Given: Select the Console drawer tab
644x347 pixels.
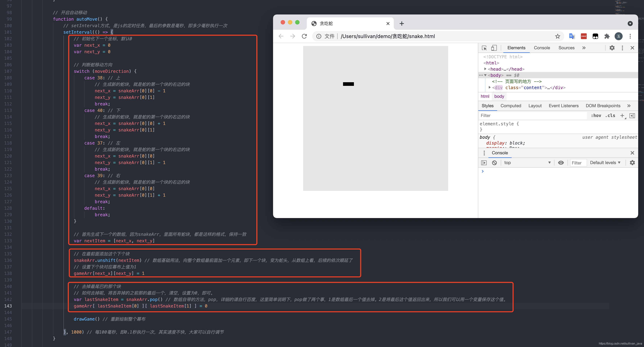Looking at the screenshot, I should (x=500, y=153).
